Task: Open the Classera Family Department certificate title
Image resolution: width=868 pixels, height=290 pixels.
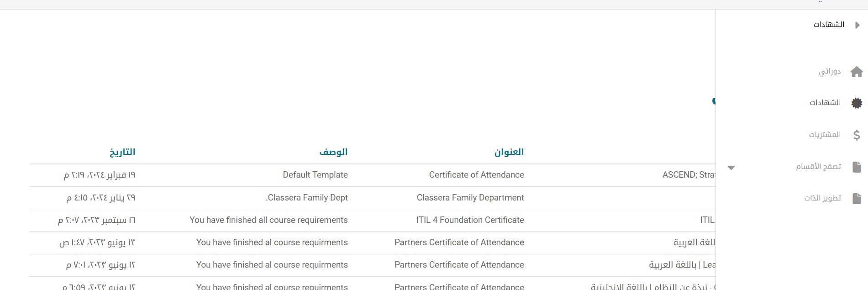Action: coord(470,198)
